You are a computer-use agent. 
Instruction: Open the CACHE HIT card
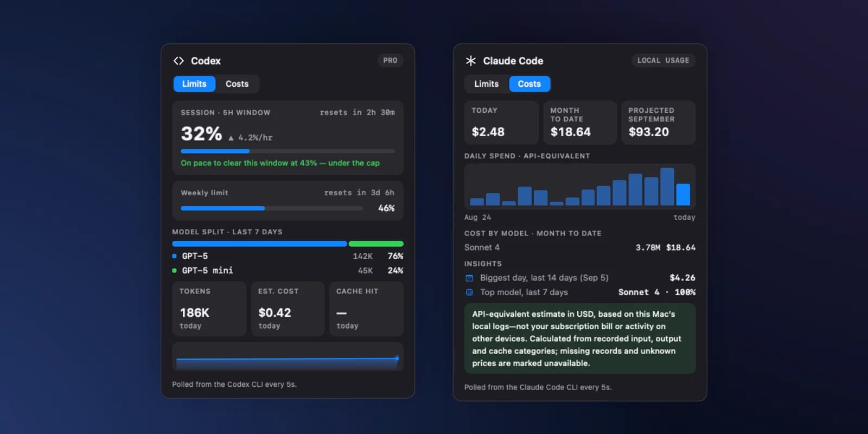[366, 309]
